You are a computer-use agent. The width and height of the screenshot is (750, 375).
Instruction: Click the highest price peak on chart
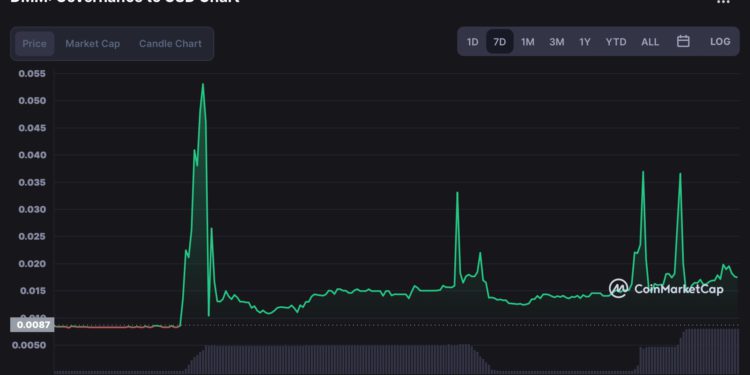click(203, 84)
